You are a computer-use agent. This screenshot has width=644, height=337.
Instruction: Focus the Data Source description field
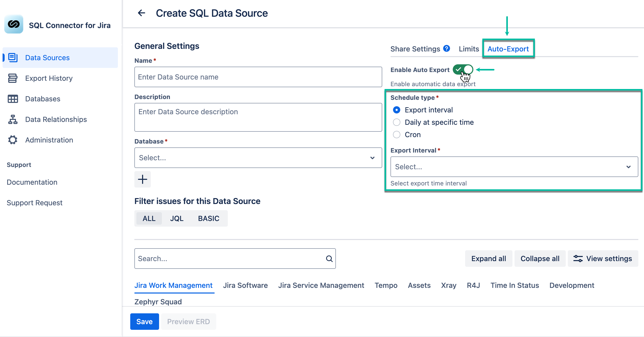(258, 117)
